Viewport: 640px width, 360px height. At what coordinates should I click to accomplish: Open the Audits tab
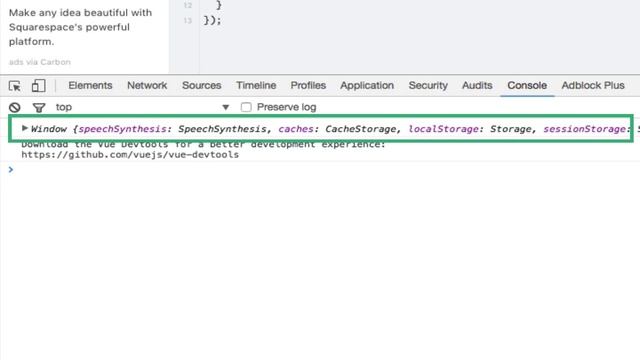pyautogui.click(x=477, y=85)
